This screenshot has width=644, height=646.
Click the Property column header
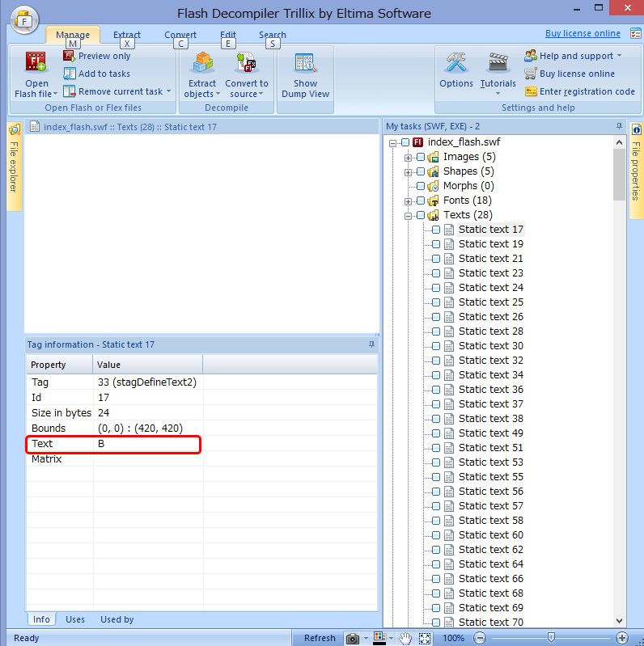[59, 365]
